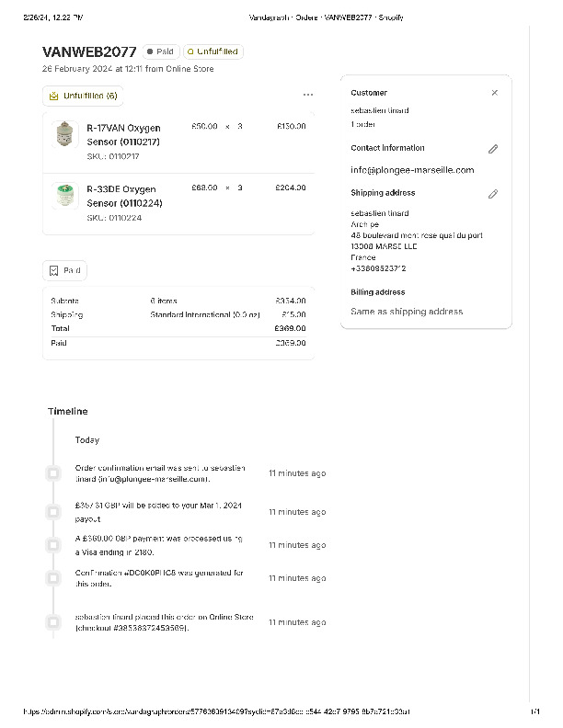Open R-33DE Oxygen Sensor product thumbnail
This screenshot has width=563, height=728.
click(64, 195)
